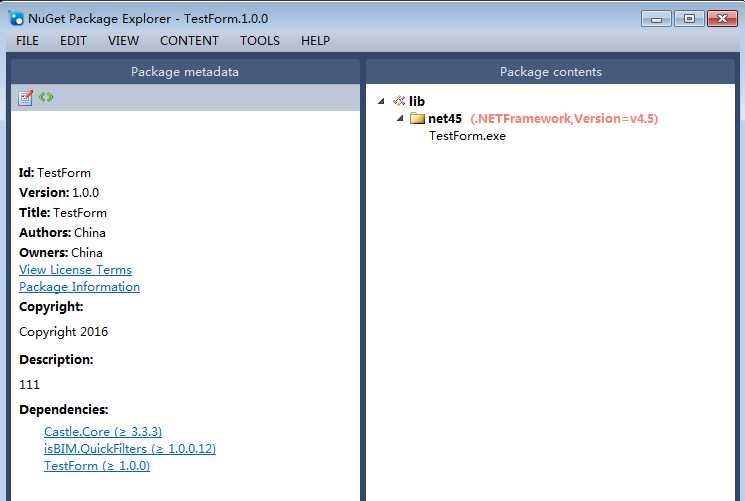Select the net45 folder label
Screen dimensions: 745x501
[445, 118]
